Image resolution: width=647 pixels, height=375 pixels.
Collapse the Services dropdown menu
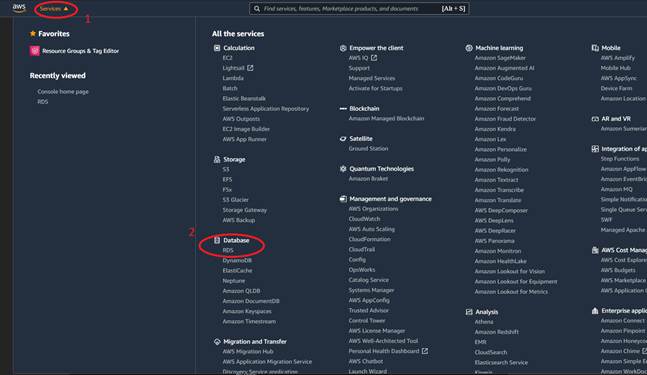tap(54, 9)
